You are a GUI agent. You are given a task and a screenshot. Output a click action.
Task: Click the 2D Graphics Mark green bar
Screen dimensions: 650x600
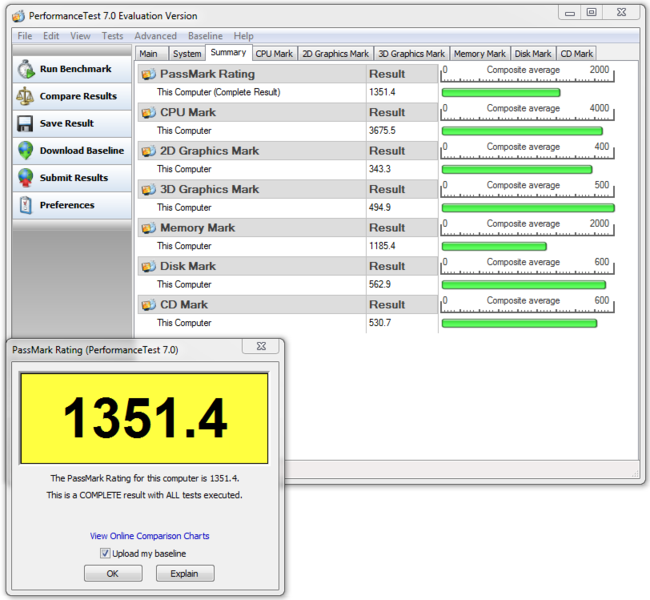click(x=517, y=169)
